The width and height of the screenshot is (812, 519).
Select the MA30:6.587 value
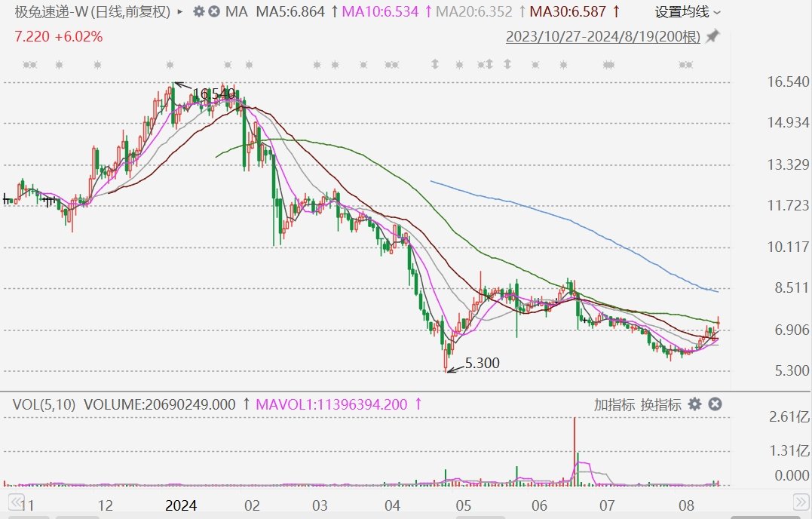(x=568, y=11)
